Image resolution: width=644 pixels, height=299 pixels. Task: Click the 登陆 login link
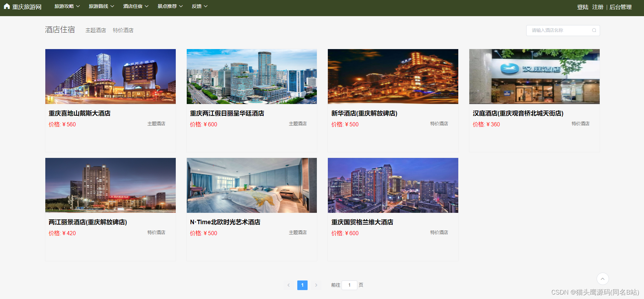[x=583, y=7]
